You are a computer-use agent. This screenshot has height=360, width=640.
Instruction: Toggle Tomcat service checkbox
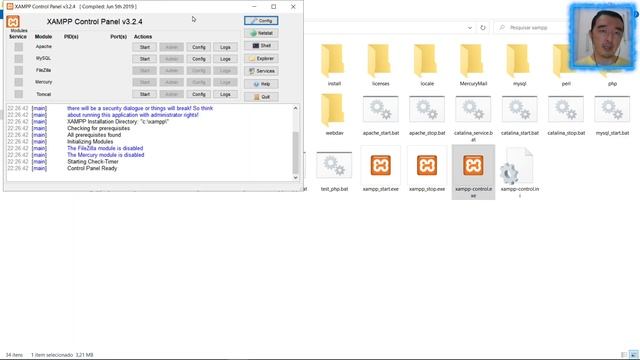[19, 94]
